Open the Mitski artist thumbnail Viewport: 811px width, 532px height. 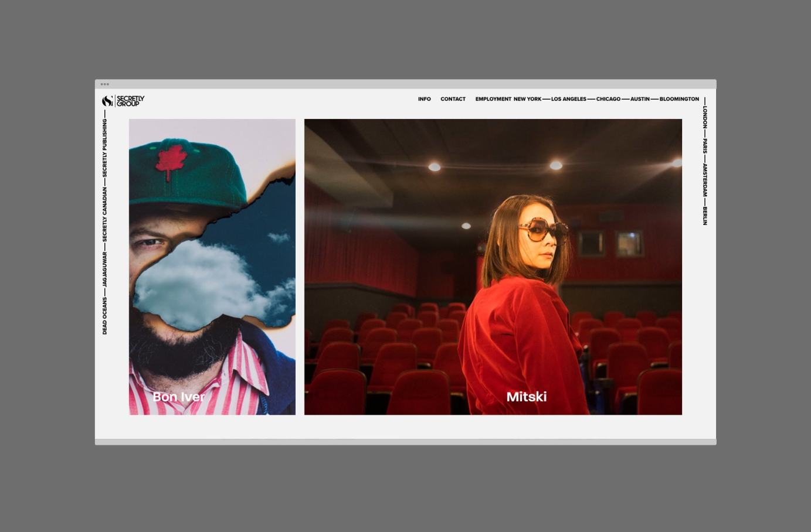coord(493,267)
